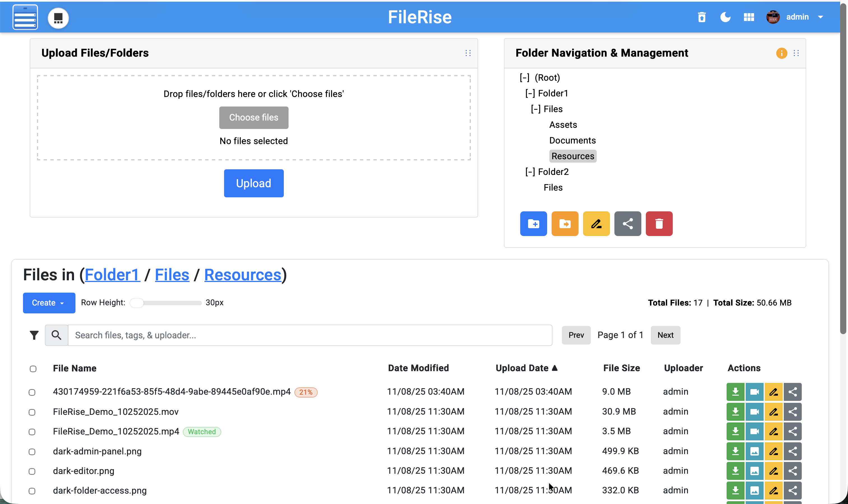
Task: Switch to gallery grid view
Action: 749,17
